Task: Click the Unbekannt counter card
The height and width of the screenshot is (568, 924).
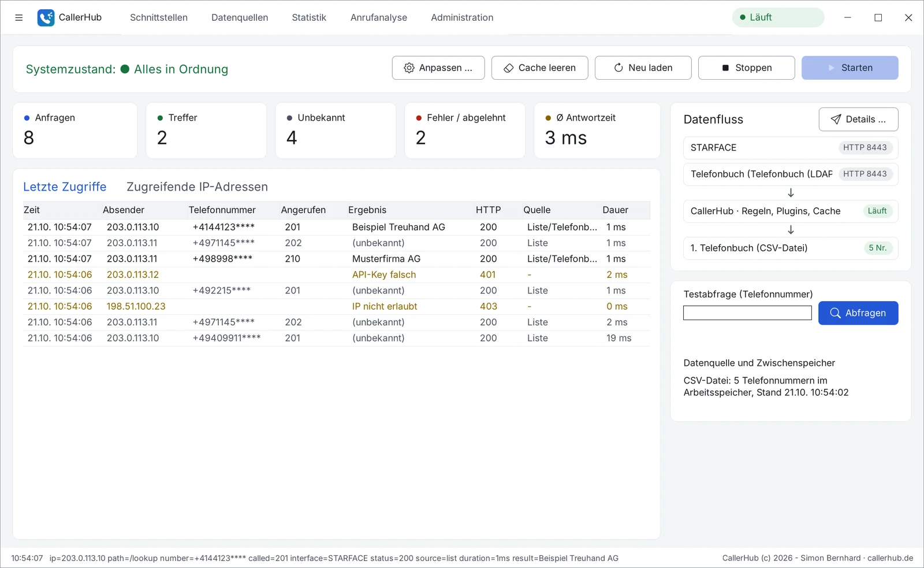Action: pos(336,131)
